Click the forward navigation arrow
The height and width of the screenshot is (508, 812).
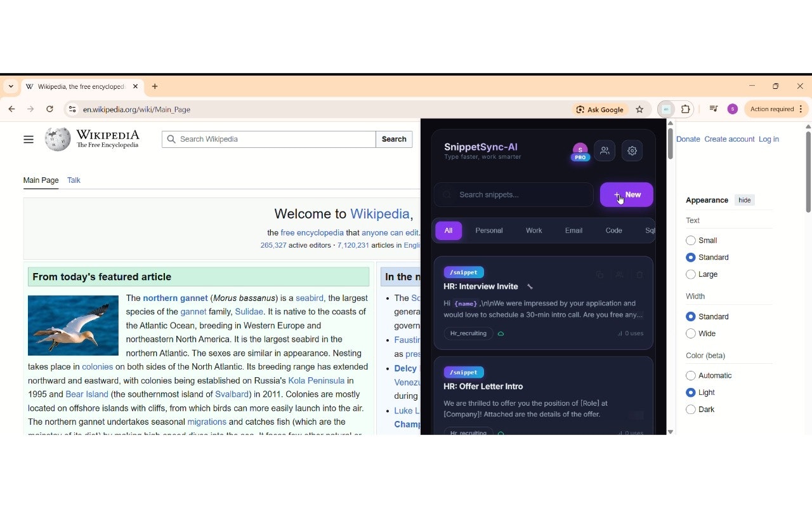click(30, 109)
